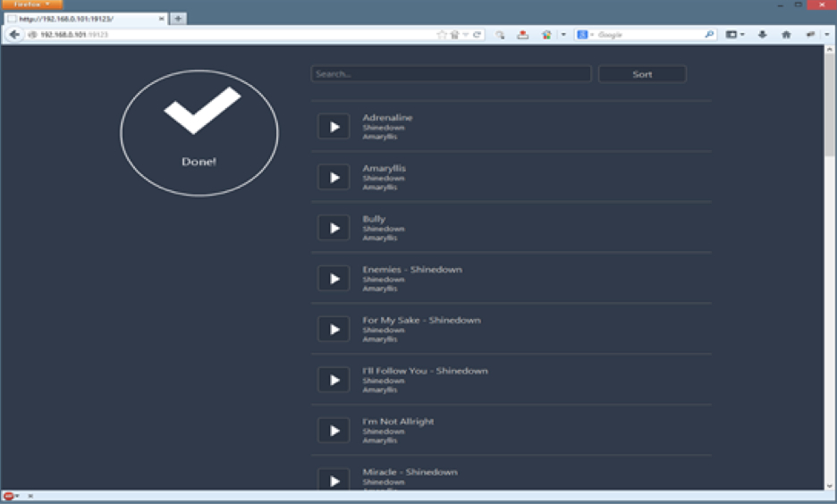Select Miracle - Shinedown title text
Viewport: 837px width, 504px height.
[410, 472]
